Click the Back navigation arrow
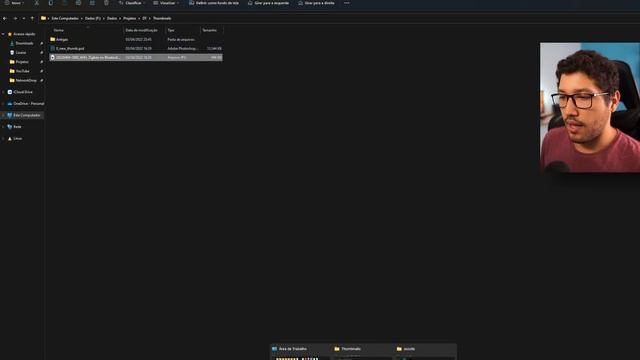640x360 pixels. tap(5, 18)
